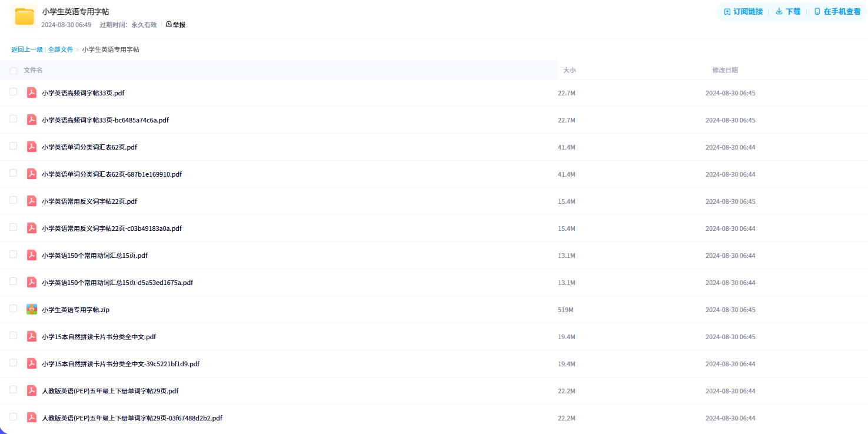Click PDF icon of 小学英语单词分类词汇表62页.pdf
This screenshot has height=434, width=868.
[x=32, y=147]
